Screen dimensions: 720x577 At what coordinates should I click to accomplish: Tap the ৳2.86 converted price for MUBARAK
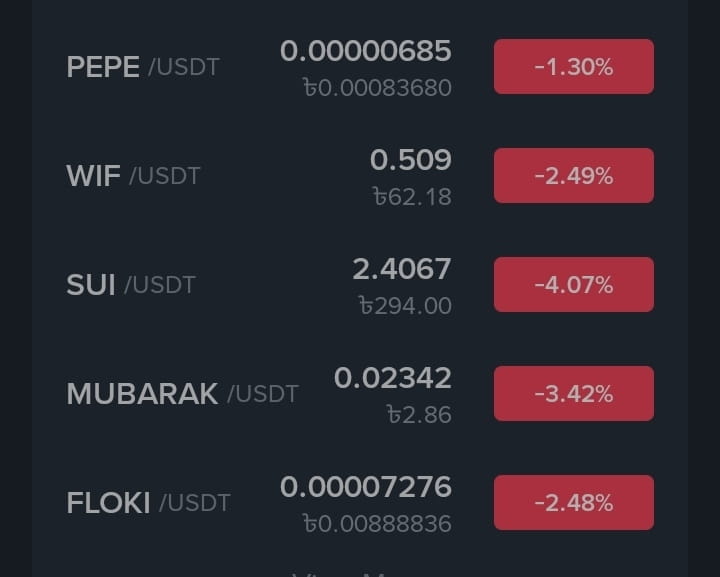coord(419,414)
